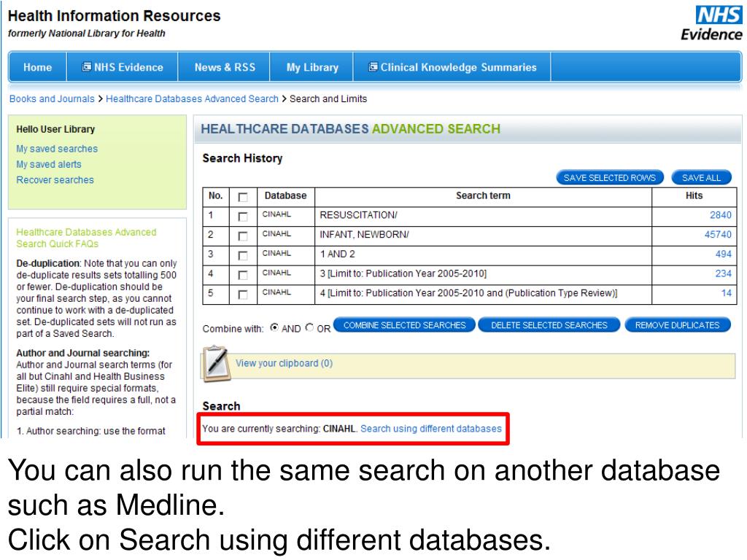The image size is (747, 560).
Task: Click the Database column header
Action: click(x=285, y=195)
